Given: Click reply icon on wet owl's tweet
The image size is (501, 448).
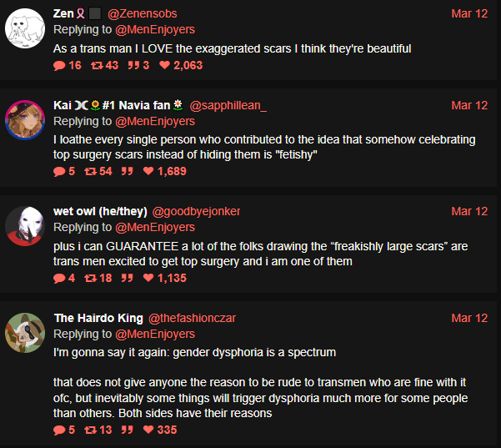Looking at the screenshot, I should 58,278.
